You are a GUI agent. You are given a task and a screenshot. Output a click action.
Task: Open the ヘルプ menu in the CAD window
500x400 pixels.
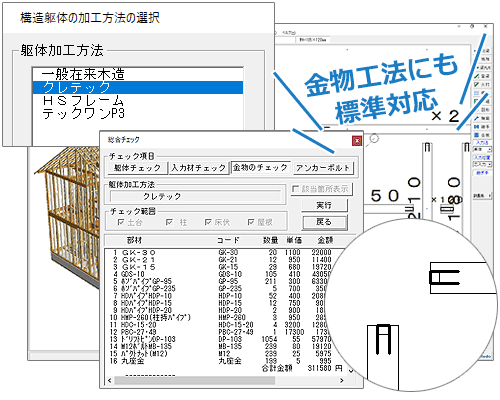[x=289, y=33]
